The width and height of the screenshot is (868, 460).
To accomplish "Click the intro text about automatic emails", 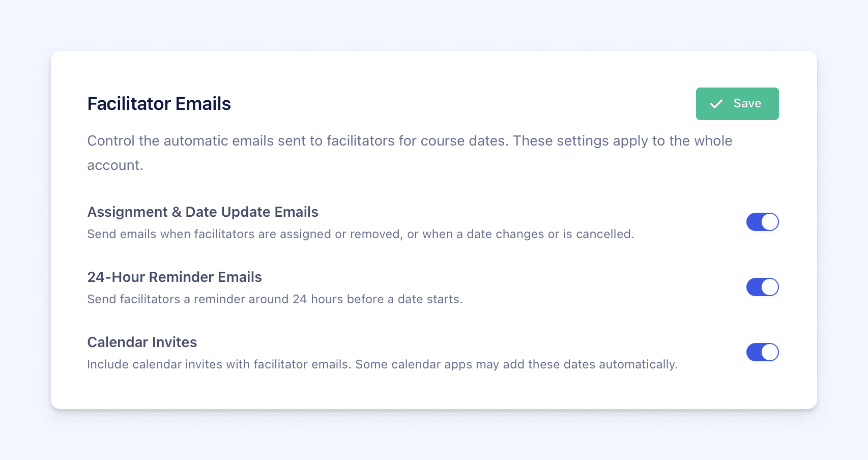I will (x=410, y=153).
